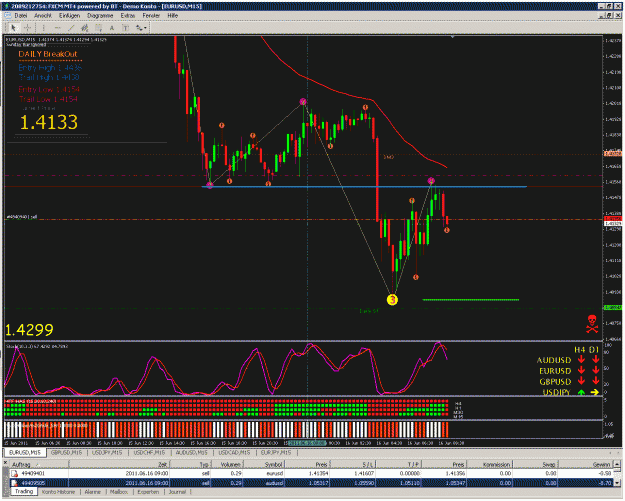Click the chart shift triangle marker at top
The width and height of the screenshot is (625, 501).
452,37
